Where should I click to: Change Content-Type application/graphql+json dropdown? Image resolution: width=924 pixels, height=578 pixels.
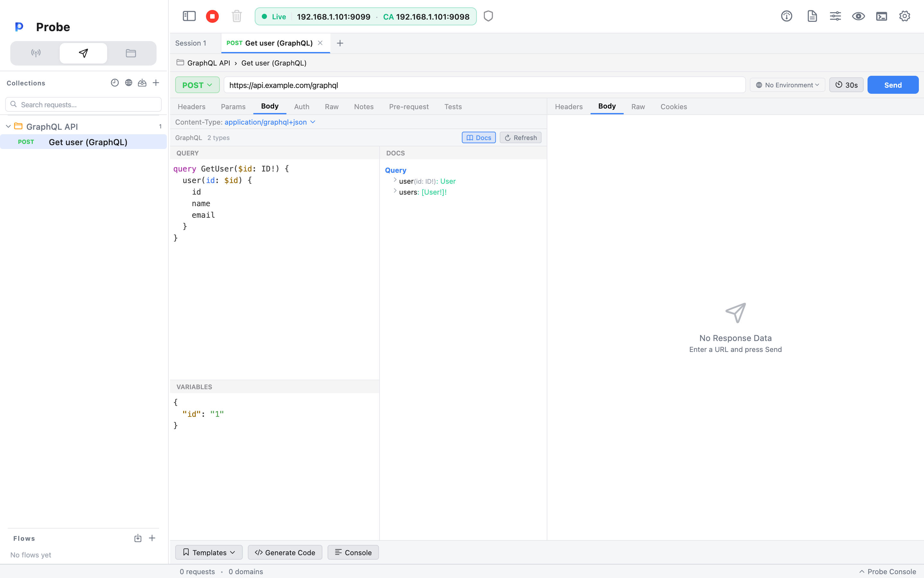[270, 122]
